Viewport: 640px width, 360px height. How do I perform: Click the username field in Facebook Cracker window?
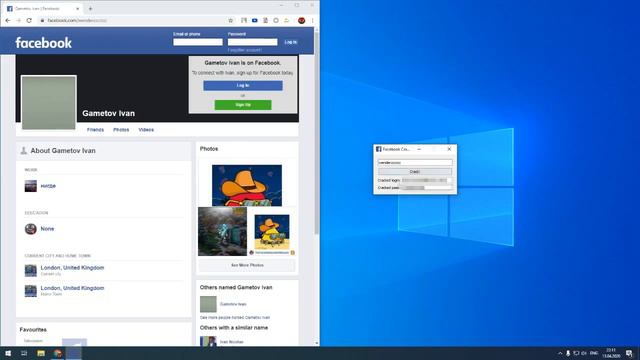point(415,162)
